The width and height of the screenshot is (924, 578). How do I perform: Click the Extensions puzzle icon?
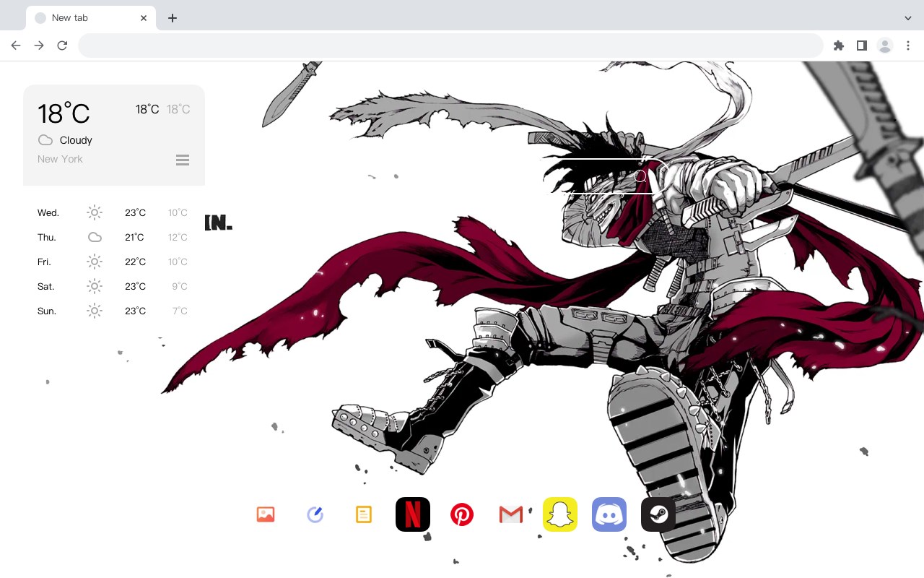coord(838,46)
